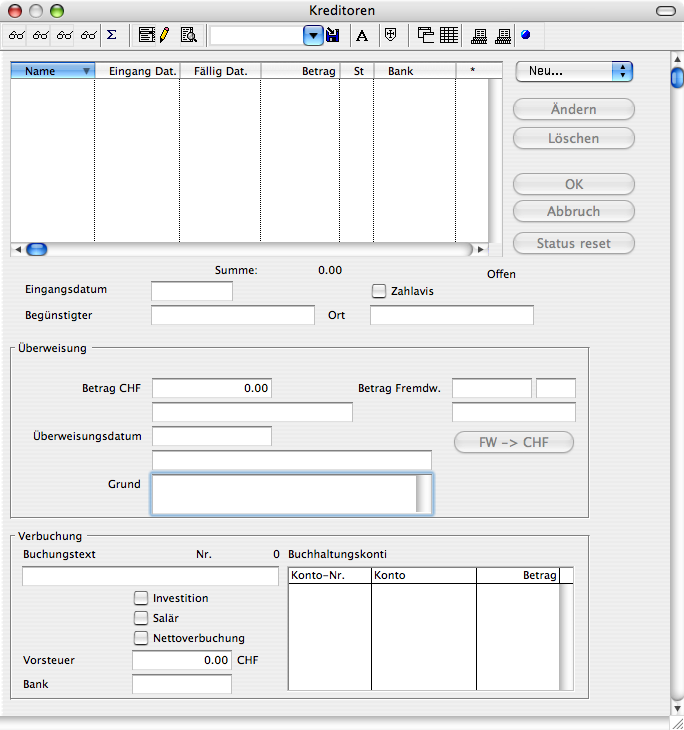Screen dimensions: 684x730
Task: Click the Betrag column header in list
Action: (300, 71)
